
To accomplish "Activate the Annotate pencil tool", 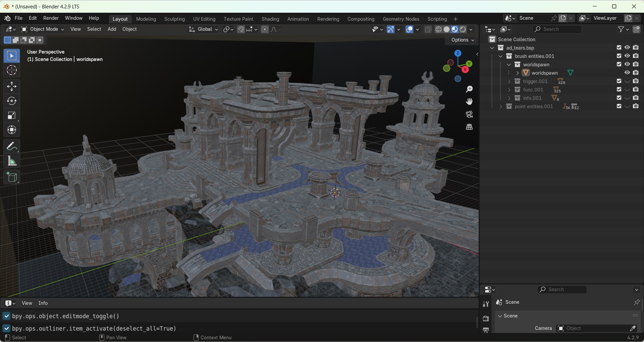I will [x=12, y=146].
